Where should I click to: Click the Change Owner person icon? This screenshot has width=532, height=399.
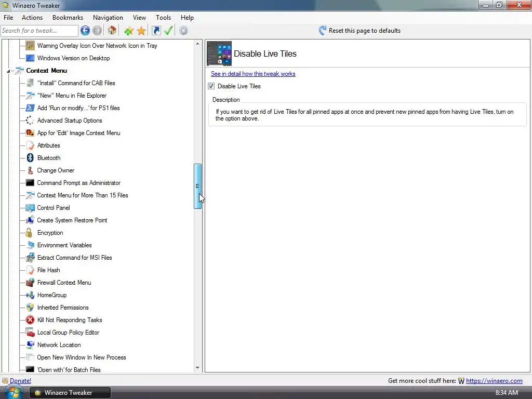pyautogui.click(x=30, y=170)
